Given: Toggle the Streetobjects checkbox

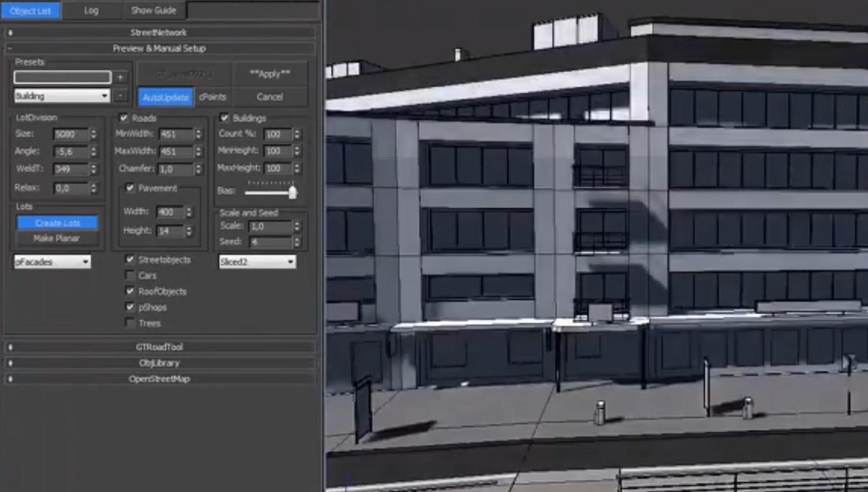Looking at the screenshot, I should point(130,259).
